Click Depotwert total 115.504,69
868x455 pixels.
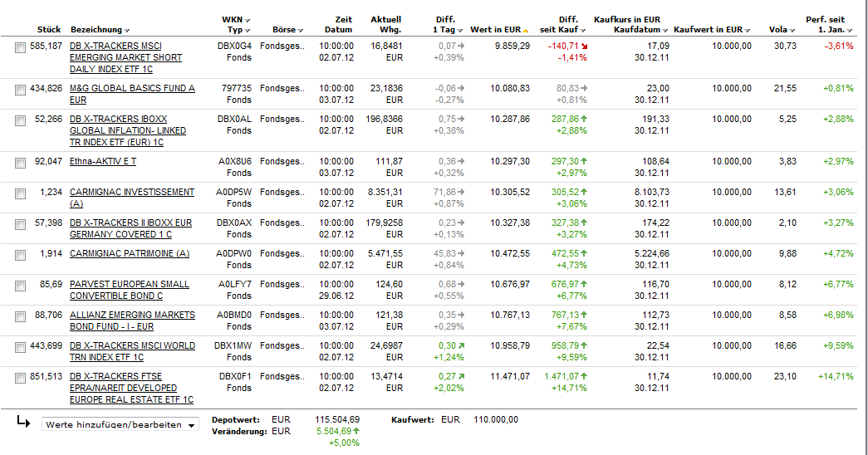pyautogui.click(x=337, y=419)
